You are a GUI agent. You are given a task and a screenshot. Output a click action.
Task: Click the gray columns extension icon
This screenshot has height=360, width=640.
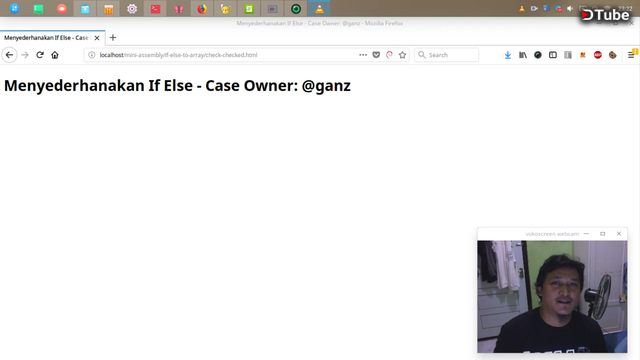point(568,55)
